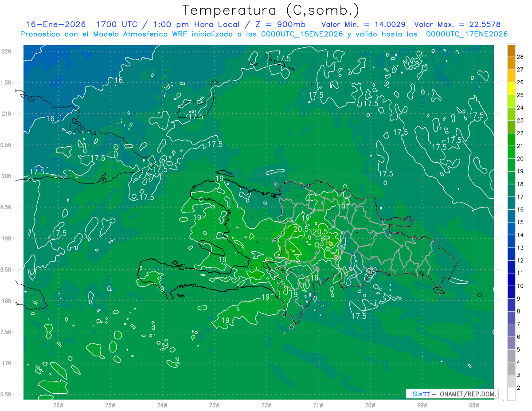Click the purple swatch between 6 and 7

point(511,330)
